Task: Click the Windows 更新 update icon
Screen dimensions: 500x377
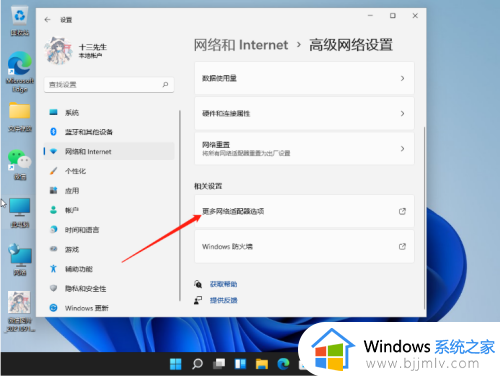Action: click(53, 308)
